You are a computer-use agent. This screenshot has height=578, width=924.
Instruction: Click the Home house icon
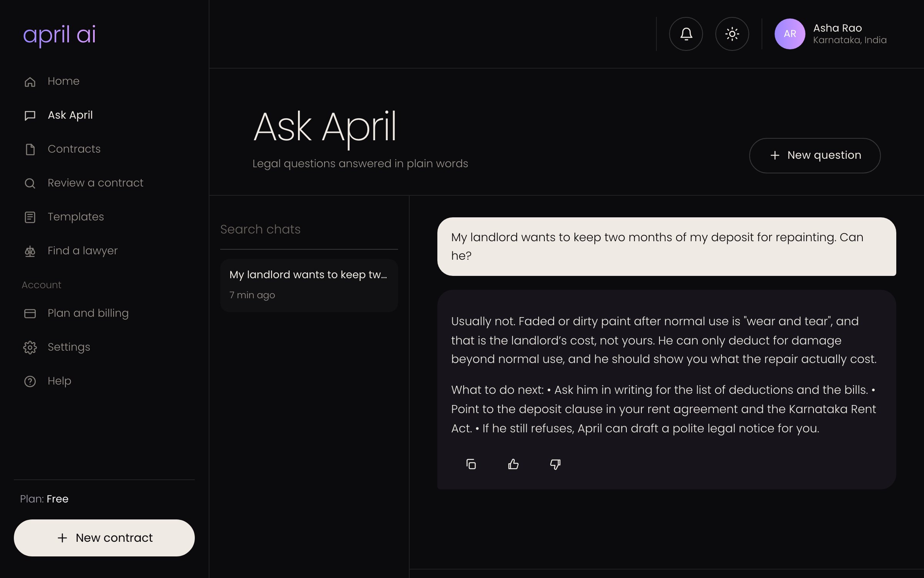[x=30, y=82]
